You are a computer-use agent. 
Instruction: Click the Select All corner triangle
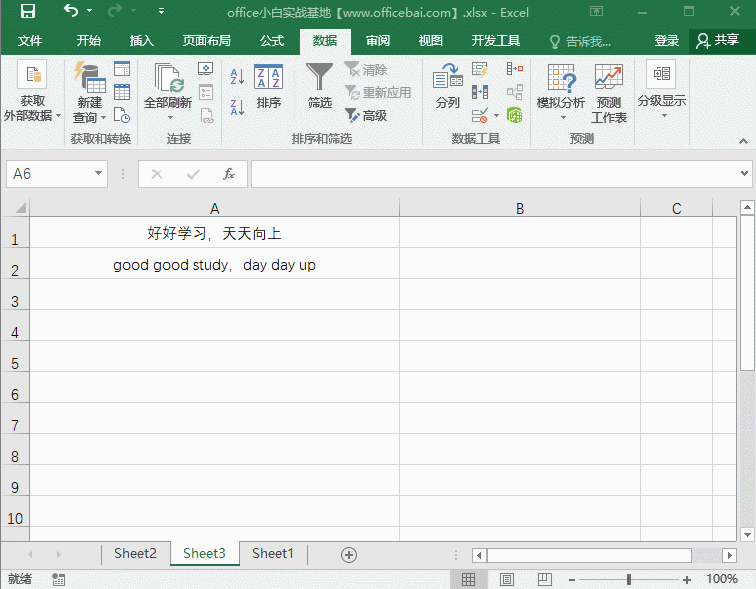click(20, 208)
